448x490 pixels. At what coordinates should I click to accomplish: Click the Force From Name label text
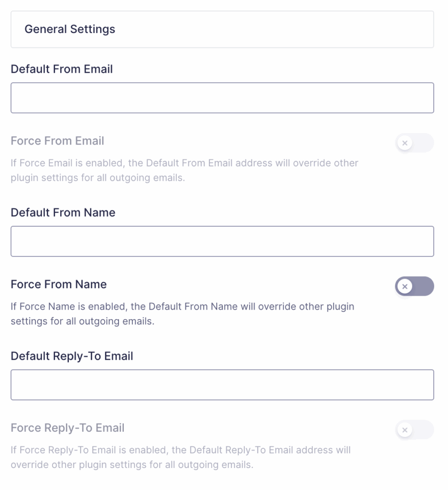click(x=58, y=284)
